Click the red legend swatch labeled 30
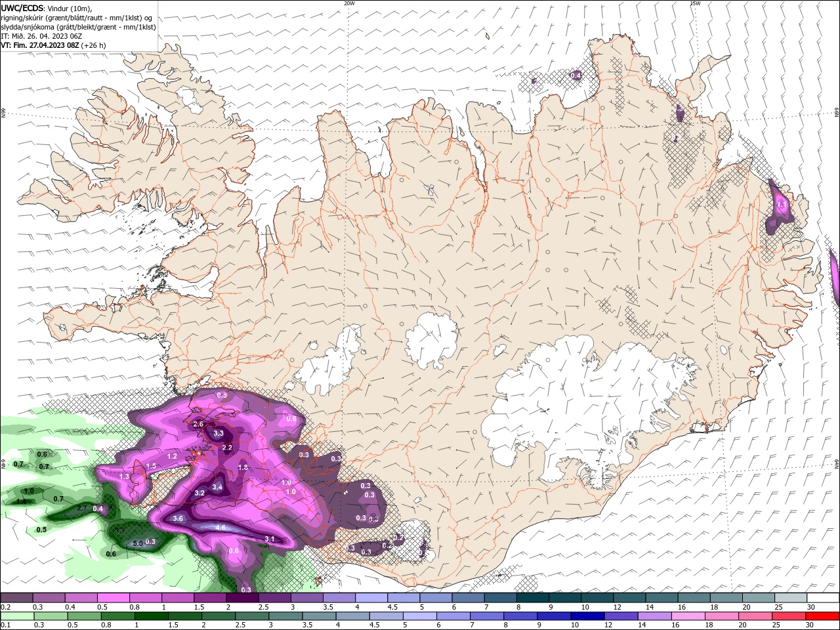840x630 pixels. [x=822, y=616]
